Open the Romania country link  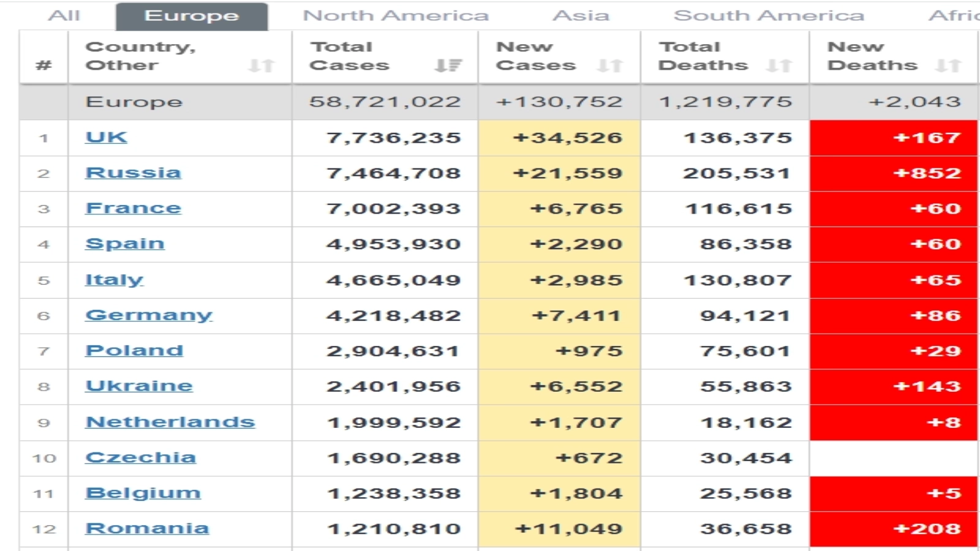tap(147, 528)
